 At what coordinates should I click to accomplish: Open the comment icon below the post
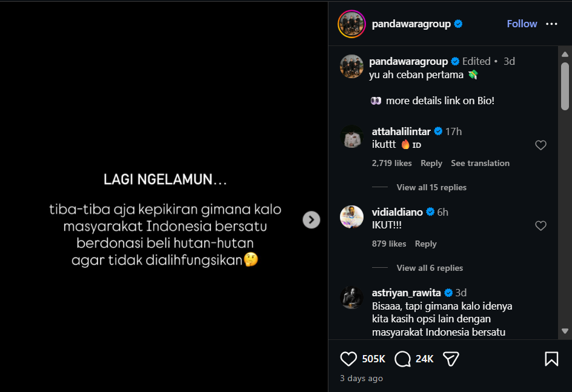pyautogui.click(x=402, y=359)
